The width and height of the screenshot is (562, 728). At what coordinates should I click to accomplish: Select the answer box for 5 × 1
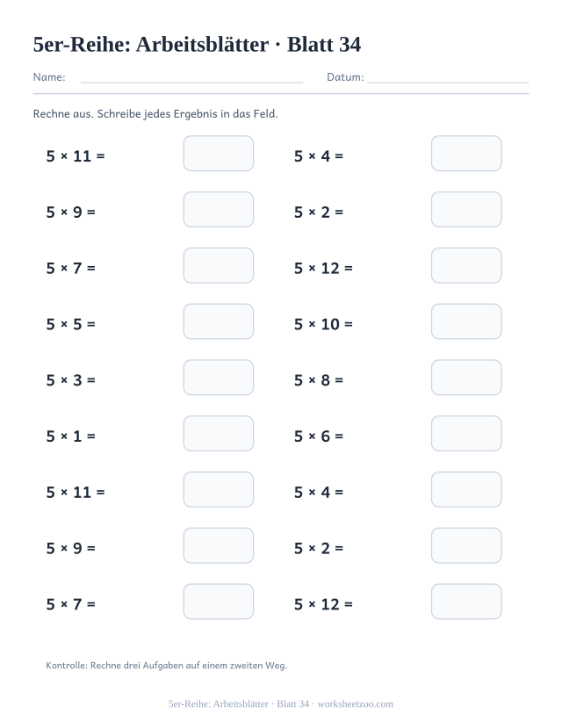coord(219,434)
